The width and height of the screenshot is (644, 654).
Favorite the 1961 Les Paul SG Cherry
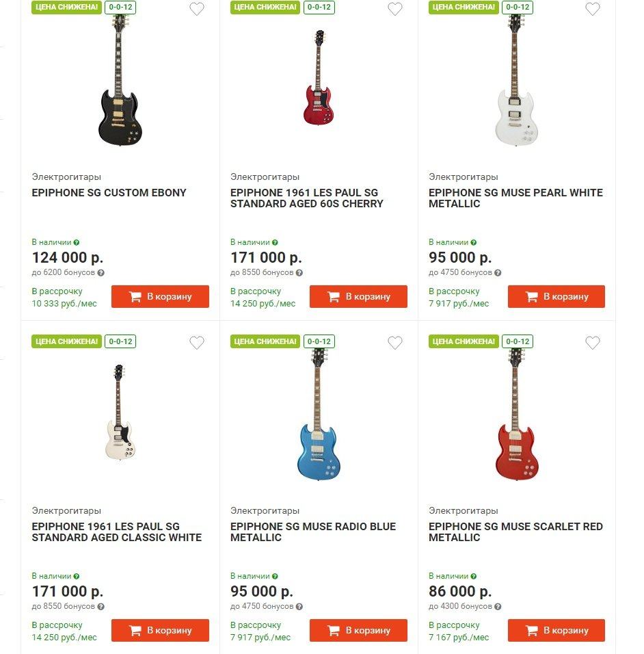tap(395, 10)
